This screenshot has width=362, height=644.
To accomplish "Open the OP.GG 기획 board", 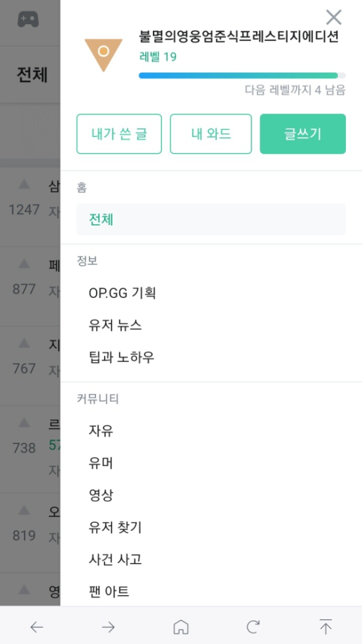I will coord(122,293).
